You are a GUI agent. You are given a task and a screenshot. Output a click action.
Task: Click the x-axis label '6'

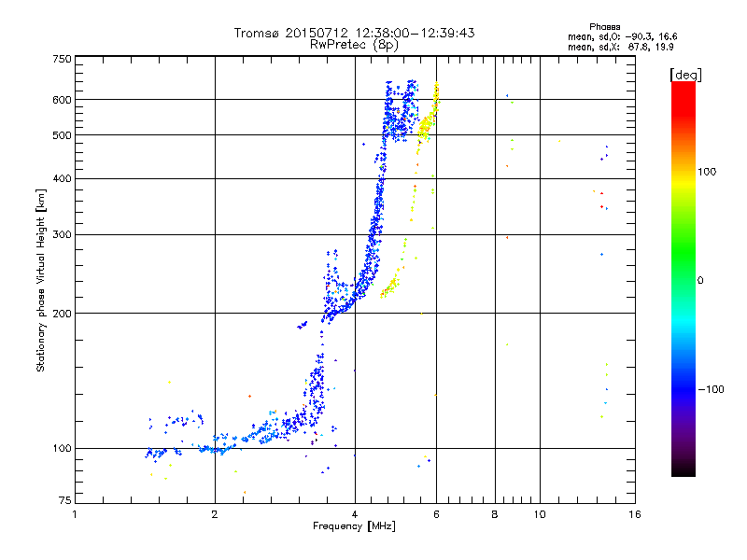(x=436, y=514)
